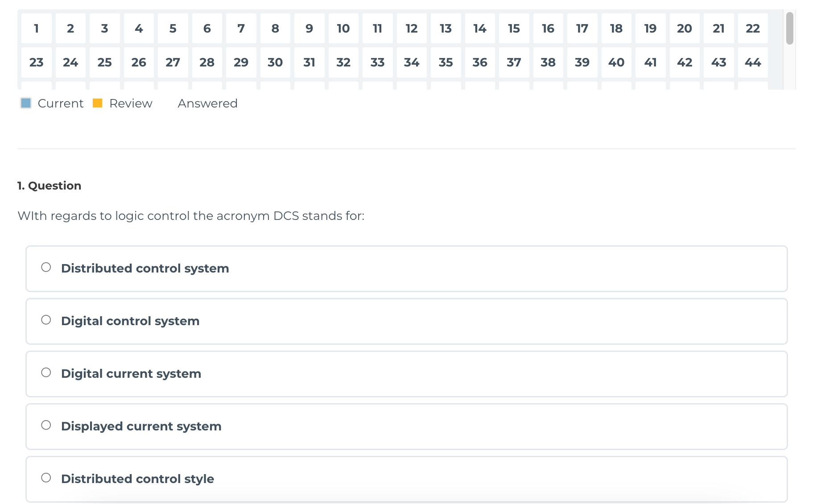Select the 'Distributed control system' radio option
Screen dimensions: 817x504
click(46, 268)
